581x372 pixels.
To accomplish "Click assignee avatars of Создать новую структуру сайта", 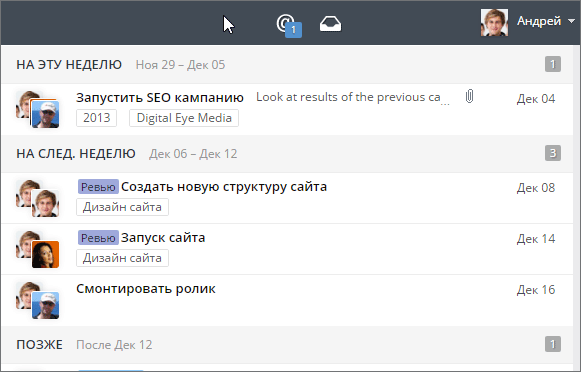I will click(x=37, y=198).
